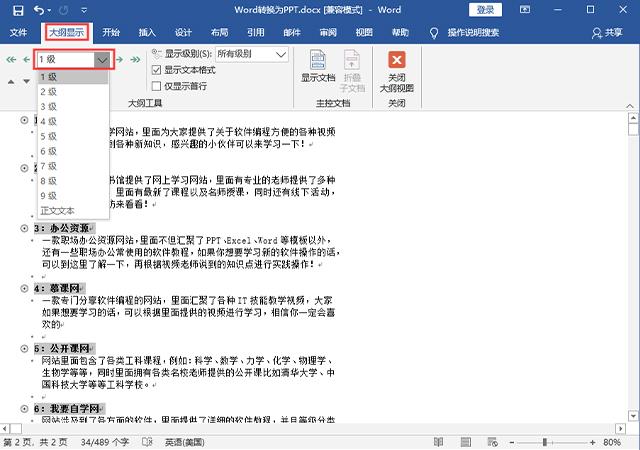The height and width of the screenshot is (450, 640).
Task: Select 6 级 in the level list
Action: [73, 151]
